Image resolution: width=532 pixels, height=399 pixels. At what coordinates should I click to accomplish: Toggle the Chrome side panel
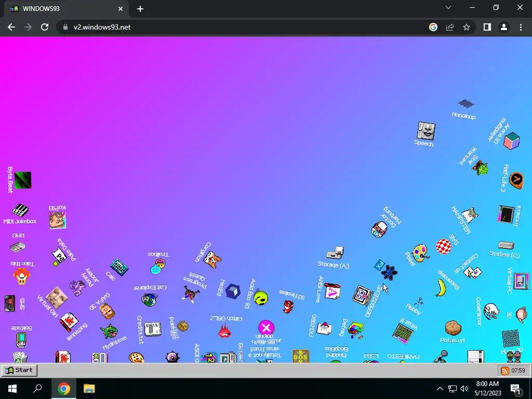tap(487, 27)
